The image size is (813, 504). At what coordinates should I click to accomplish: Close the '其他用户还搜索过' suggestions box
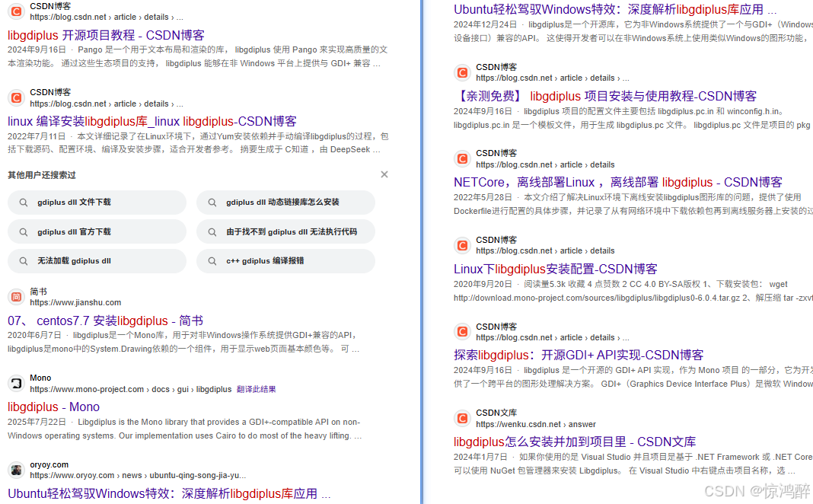coord(384,174)
